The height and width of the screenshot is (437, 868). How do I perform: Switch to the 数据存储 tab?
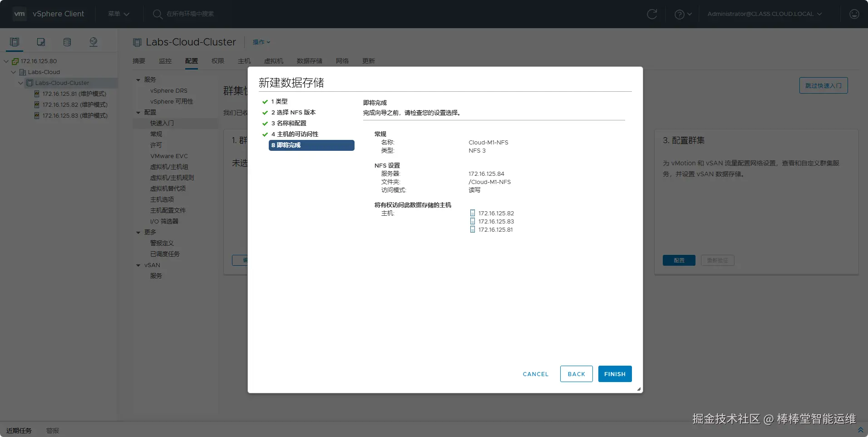(310, 61)
